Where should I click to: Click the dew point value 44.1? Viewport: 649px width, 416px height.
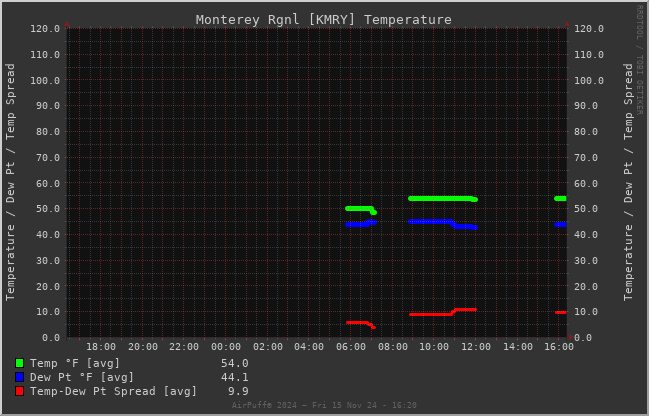[235, 377]
